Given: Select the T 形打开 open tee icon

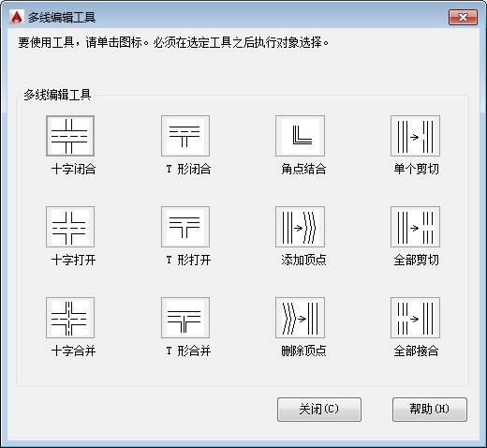Looking at the screenshot, I should [x=185, y=227].
